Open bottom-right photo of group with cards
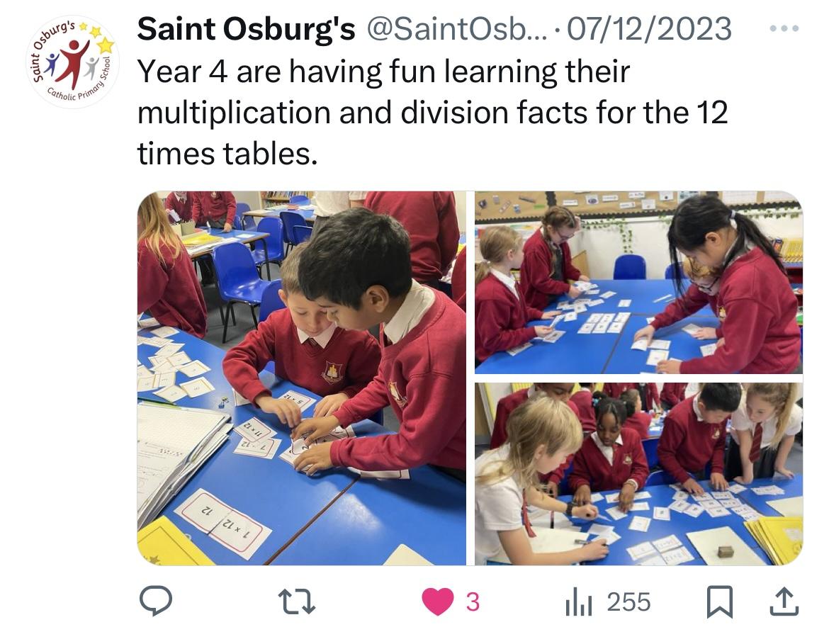This screenshot has width=829, height=644. (x=638, y=474)
